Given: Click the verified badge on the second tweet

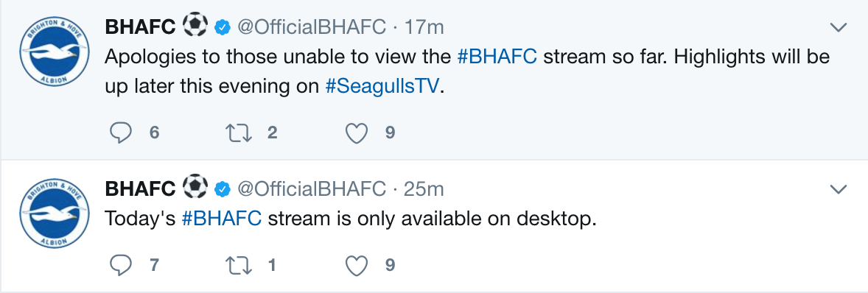Looking at the screenshot, I should [x=223, y=190].
